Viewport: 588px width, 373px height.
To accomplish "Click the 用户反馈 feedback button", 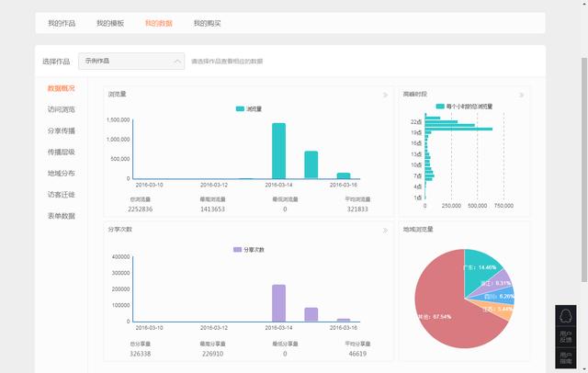I will [565, 336].
